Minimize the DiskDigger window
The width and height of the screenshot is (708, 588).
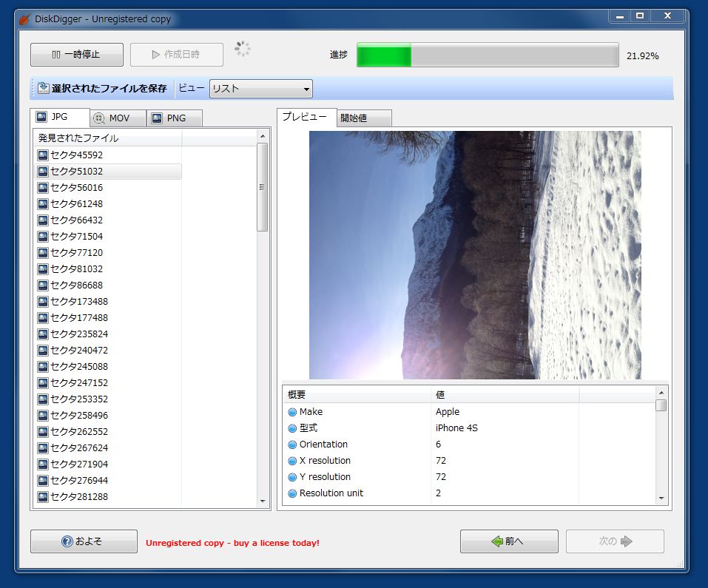[620, 16]
